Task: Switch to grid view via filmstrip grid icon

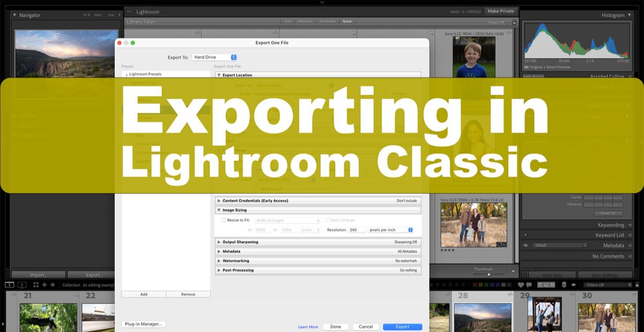Action: [36, 285]
